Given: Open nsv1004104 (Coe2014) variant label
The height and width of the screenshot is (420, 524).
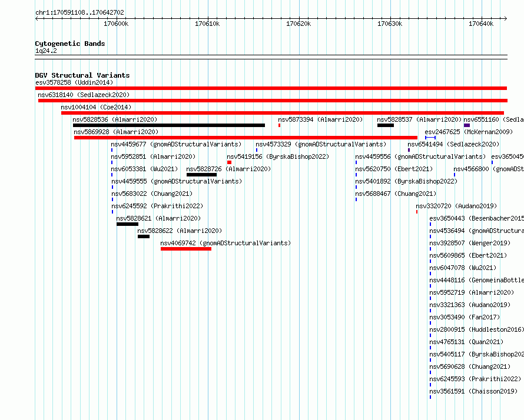Looking at the screenshot, I should coord(96,107).
